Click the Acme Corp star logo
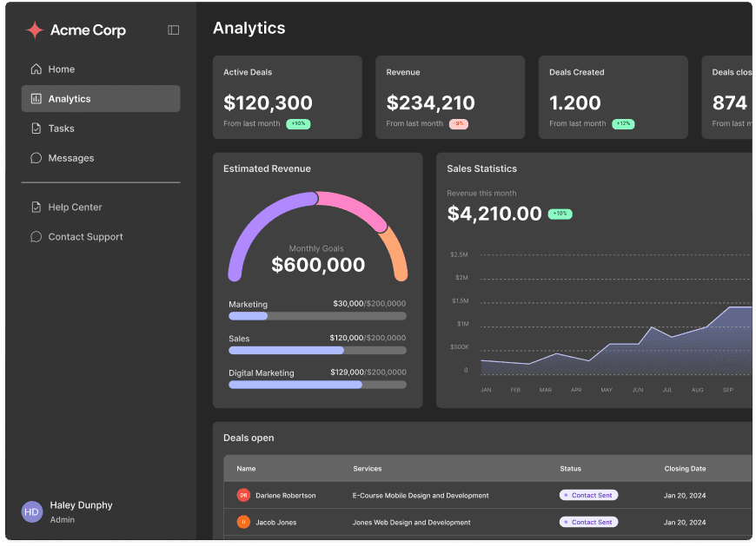 [35, 30]
